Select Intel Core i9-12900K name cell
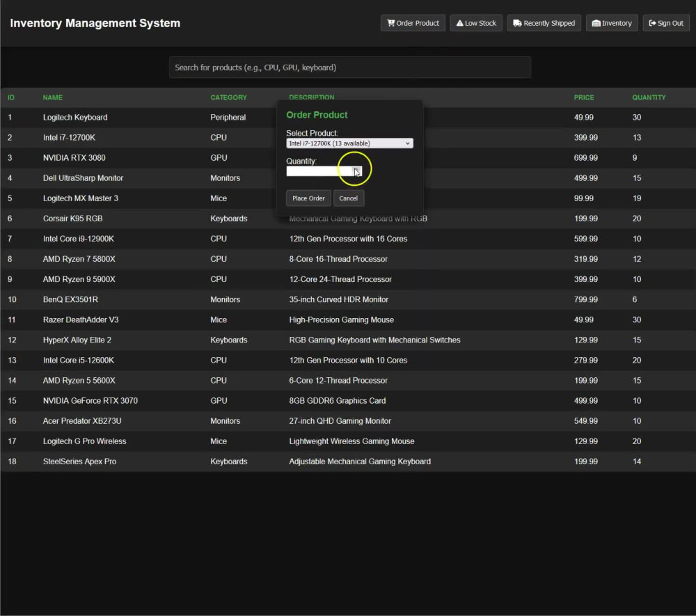 pyautogui.click(x=78, y=239)
